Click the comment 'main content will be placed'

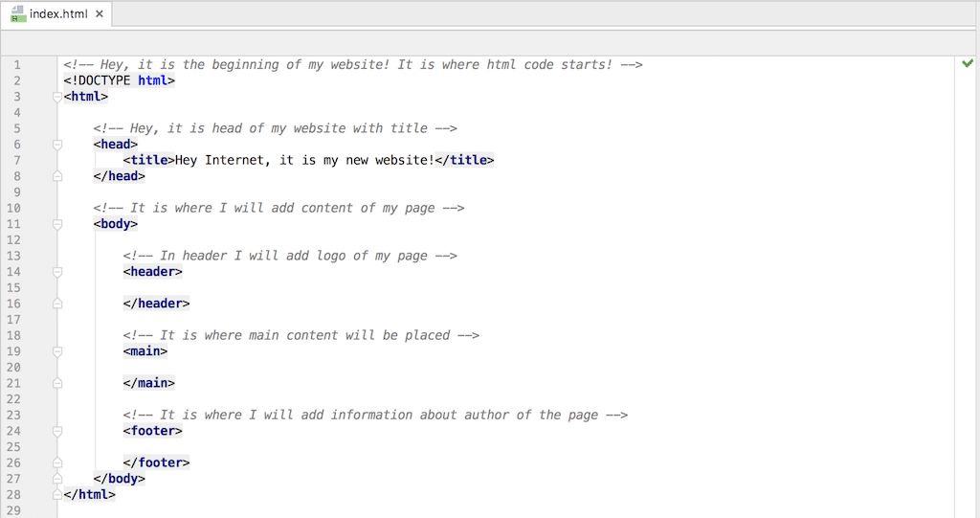pyautogui.click(x=301, y=335)
